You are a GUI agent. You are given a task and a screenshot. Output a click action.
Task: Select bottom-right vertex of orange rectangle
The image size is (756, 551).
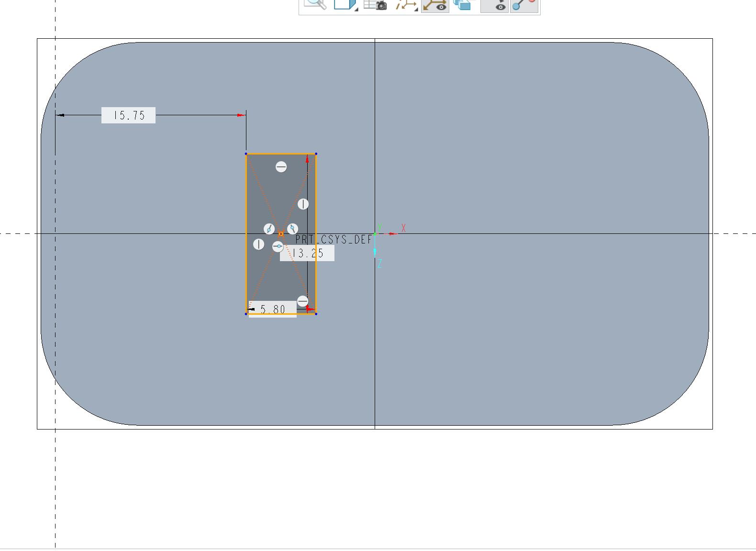(316, 314)
